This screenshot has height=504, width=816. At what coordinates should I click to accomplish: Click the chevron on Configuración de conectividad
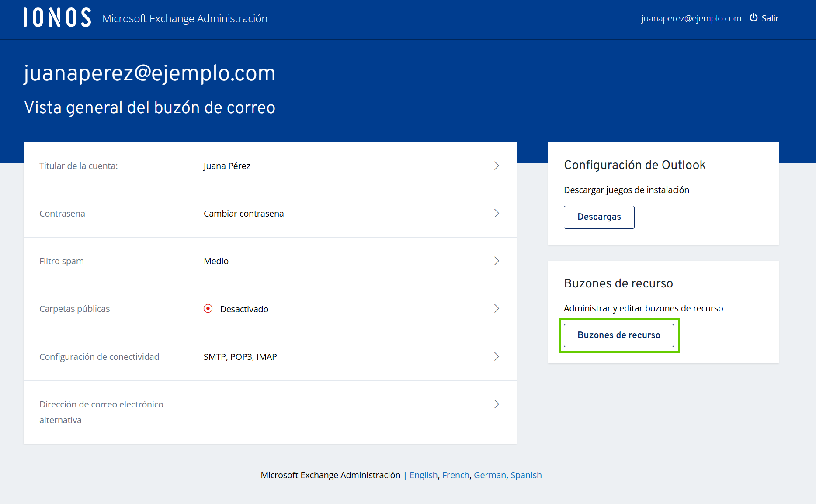[497, 357]
